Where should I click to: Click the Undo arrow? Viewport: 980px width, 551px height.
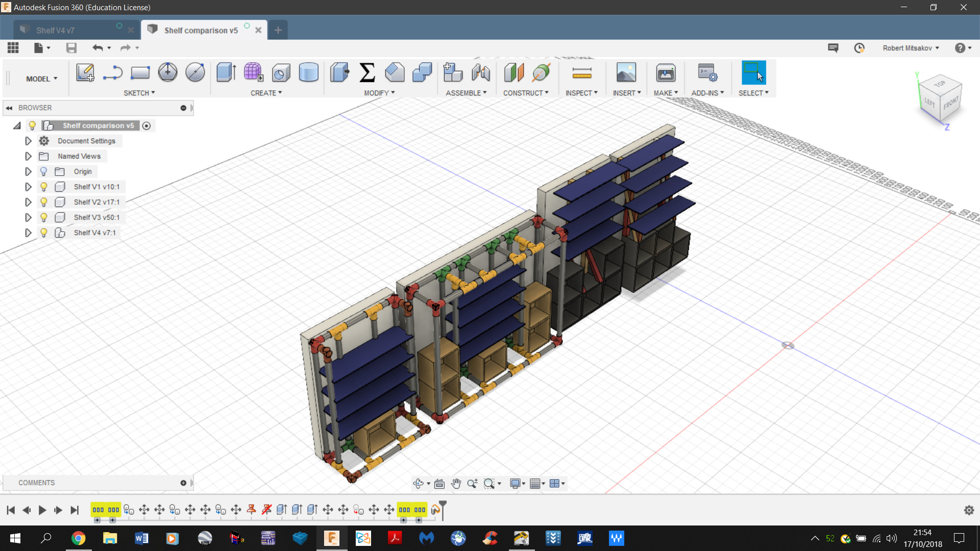[97, 48]
